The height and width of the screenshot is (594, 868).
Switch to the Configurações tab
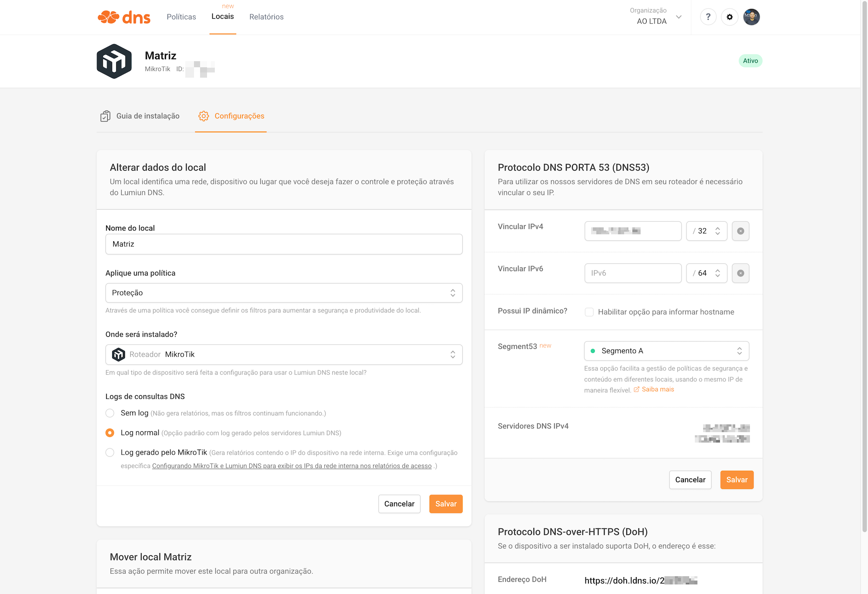click(x=231, y=116)
